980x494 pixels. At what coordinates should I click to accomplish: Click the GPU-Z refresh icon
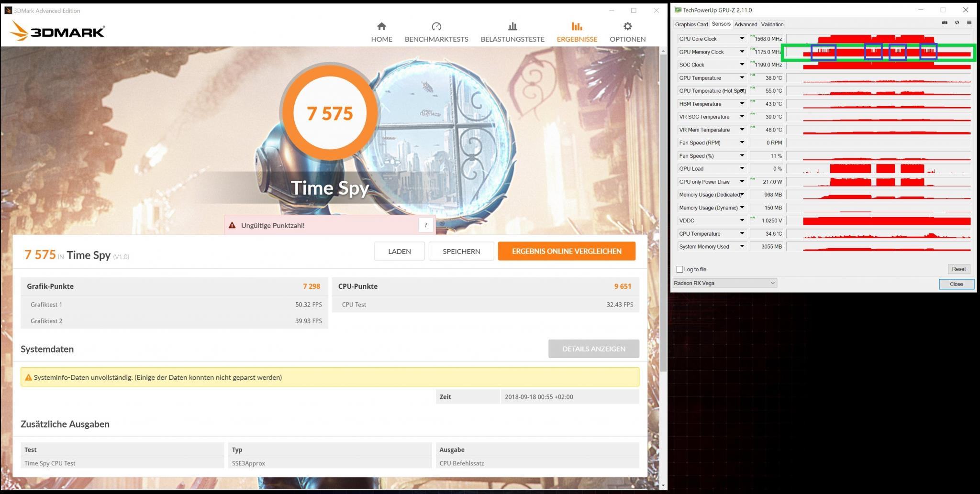coord(957,22)
